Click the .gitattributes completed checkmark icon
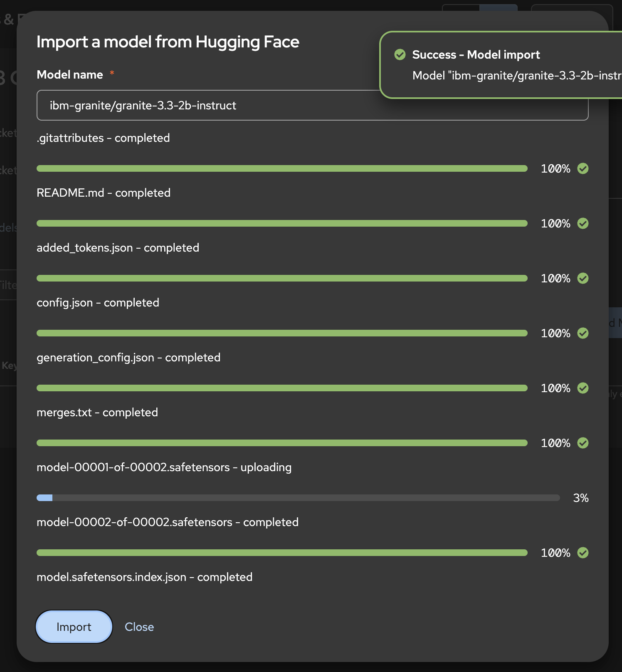 [583, 168]
